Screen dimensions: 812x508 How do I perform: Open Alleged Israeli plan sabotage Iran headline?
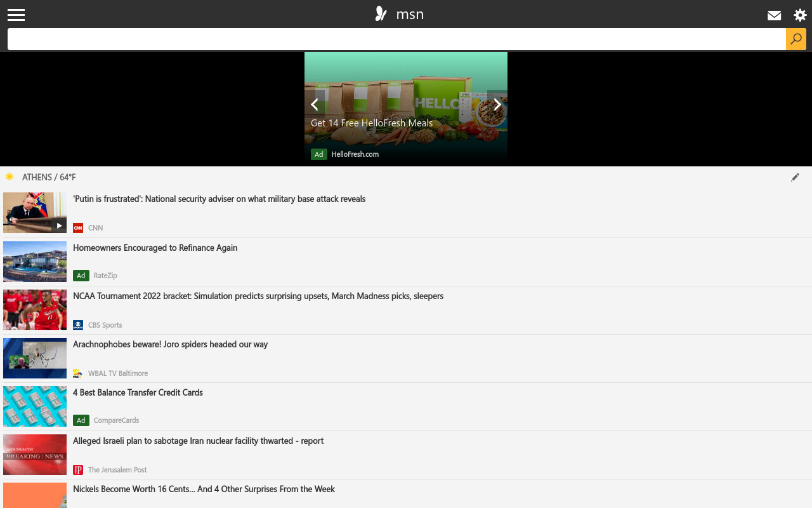pyautogui.click(x=199, y=441)
